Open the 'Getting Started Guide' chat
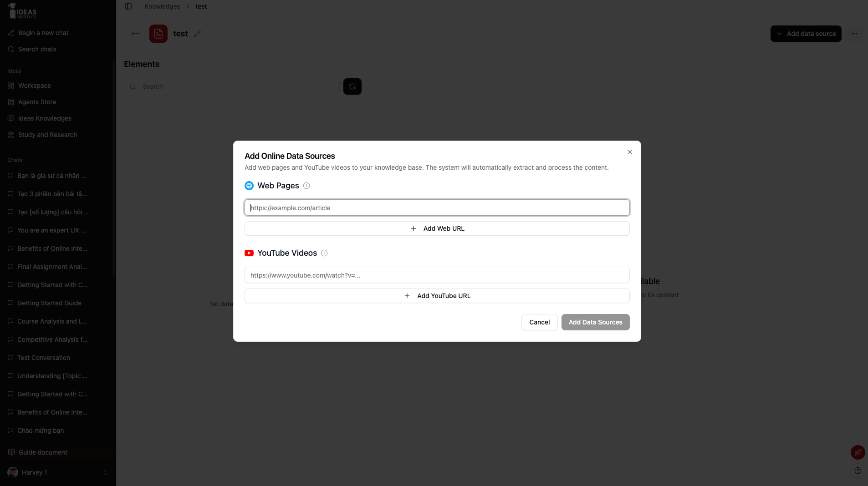868x486 pixels. tap(58, 303)
